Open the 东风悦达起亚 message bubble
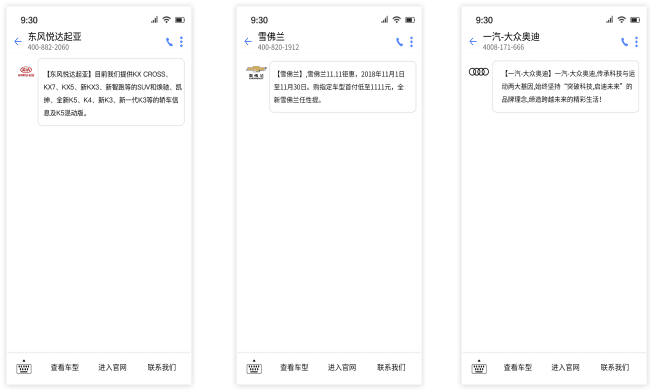This screenshot has height=392, width=653. 111,92
